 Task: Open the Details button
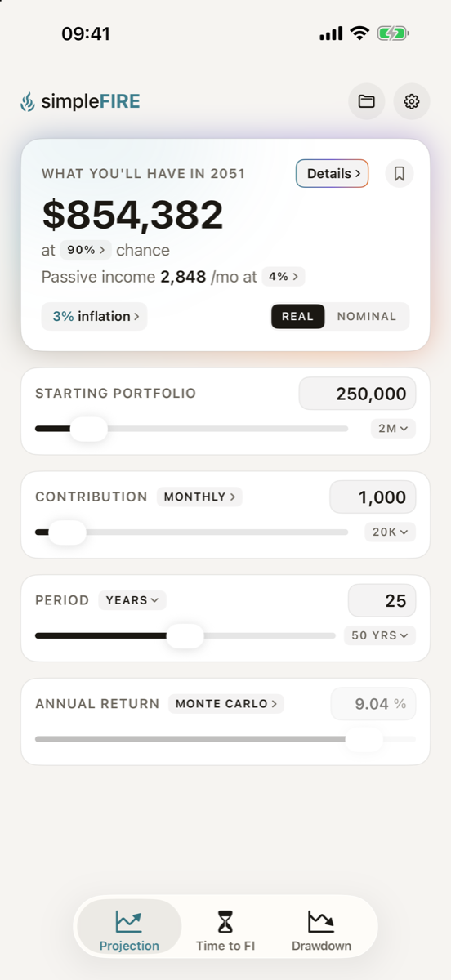(333, 173)
